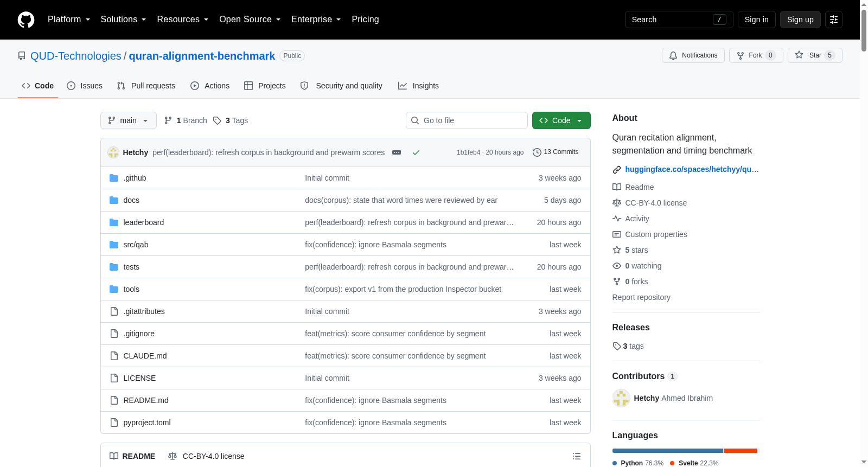Click the Python segment of the languages bar

[668, 451]
